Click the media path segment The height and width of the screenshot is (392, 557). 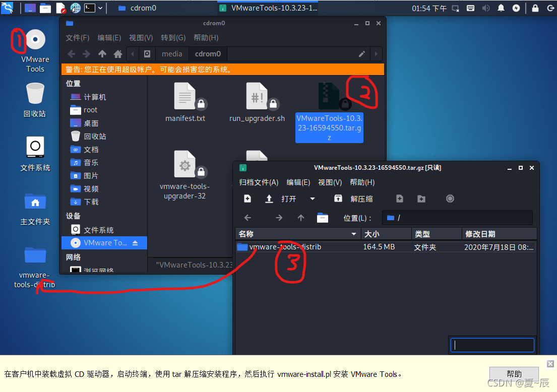[172, 54]
